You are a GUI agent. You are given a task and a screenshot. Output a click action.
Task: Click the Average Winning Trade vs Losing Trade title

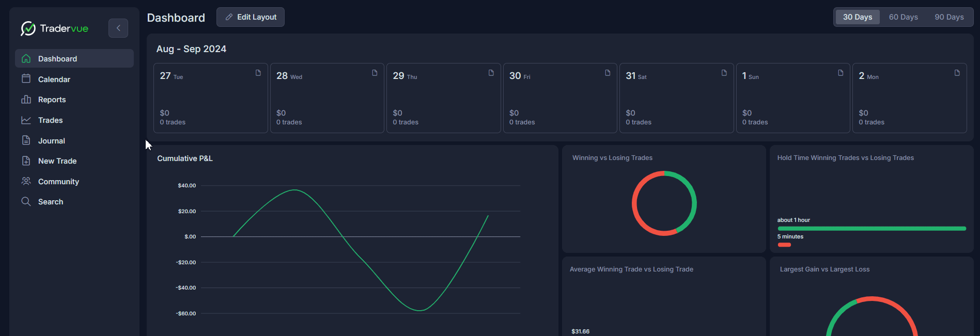631,269
